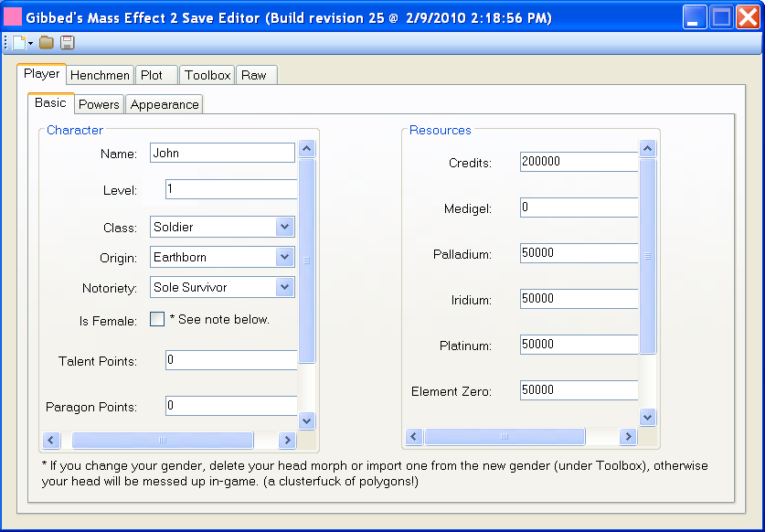
Task: Click the Open folder toolbar icon
Action: tap(47, 43)
